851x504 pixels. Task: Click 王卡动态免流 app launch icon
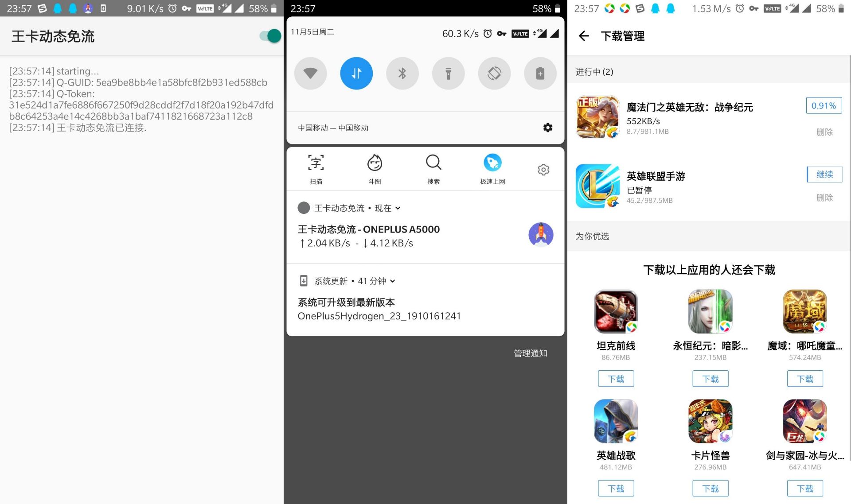539,235
